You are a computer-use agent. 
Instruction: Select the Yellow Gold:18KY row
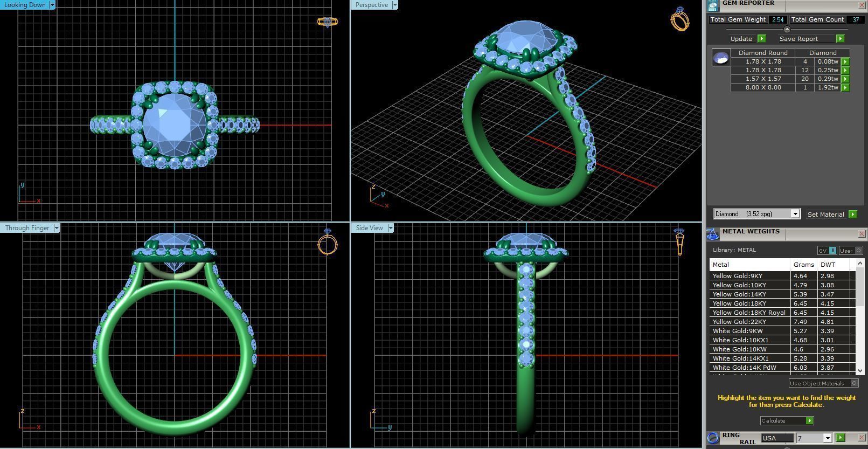pos(782,303)
